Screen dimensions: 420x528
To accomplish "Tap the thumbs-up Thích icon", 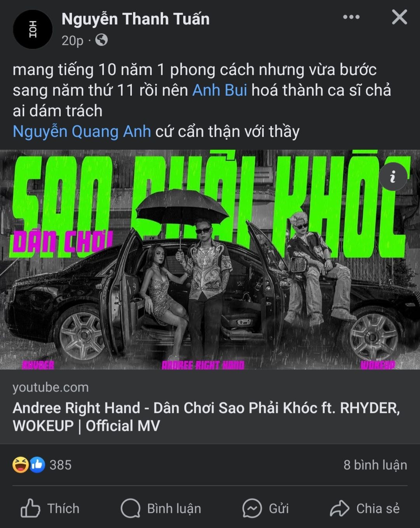I will coord(30,508).
